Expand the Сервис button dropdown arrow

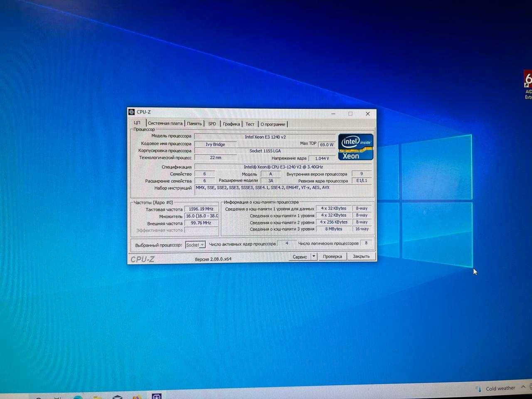pyautogui.click(x=314, y=256)
